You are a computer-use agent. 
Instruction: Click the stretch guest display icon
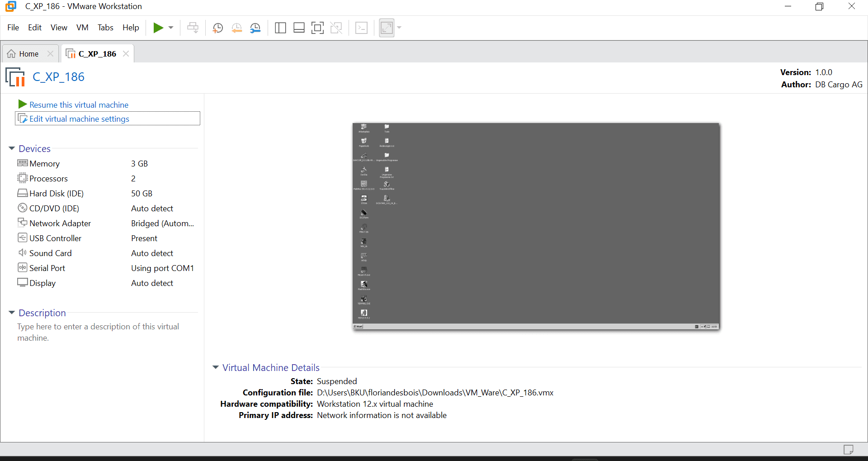tap(387, 28)
